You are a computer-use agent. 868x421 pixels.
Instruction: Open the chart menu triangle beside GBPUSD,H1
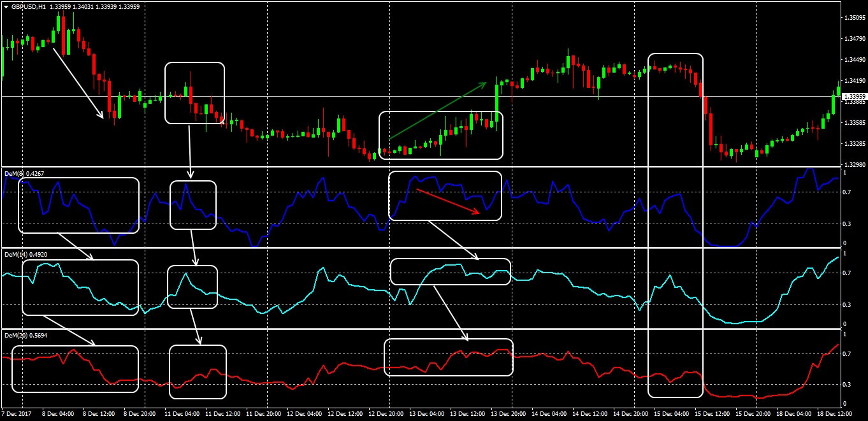[5, 6]
